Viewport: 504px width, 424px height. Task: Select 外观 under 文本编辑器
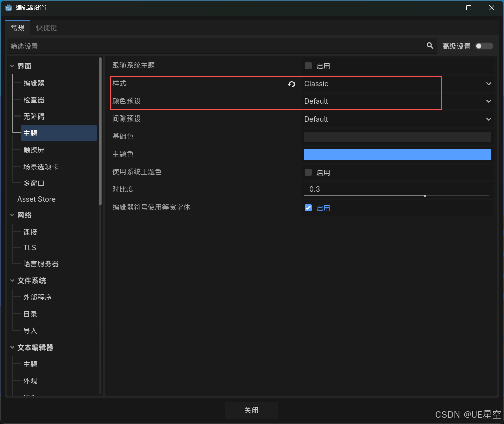click(30, 381)
